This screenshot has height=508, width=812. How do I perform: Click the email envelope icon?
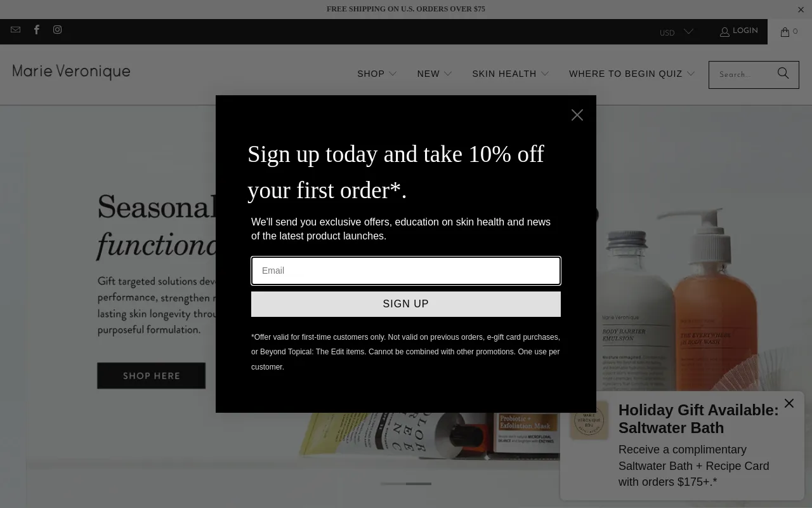click(15, 30)
